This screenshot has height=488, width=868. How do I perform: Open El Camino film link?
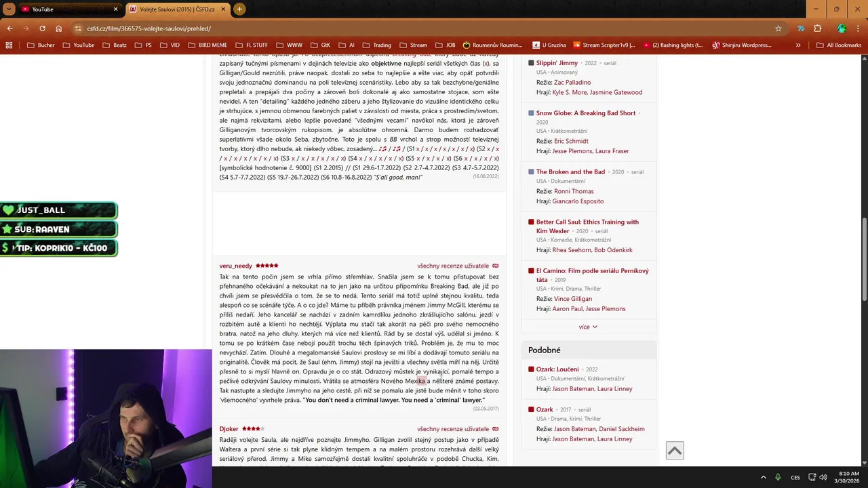(592, 275)
